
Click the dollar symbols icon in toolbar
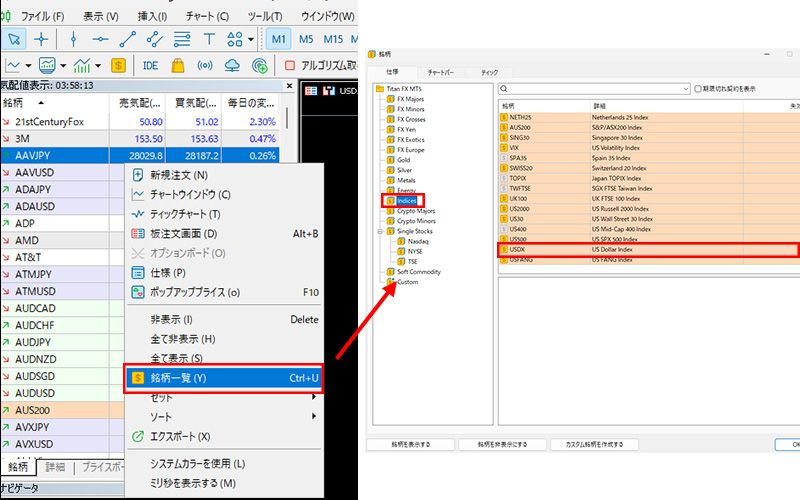tap(119, 66)
